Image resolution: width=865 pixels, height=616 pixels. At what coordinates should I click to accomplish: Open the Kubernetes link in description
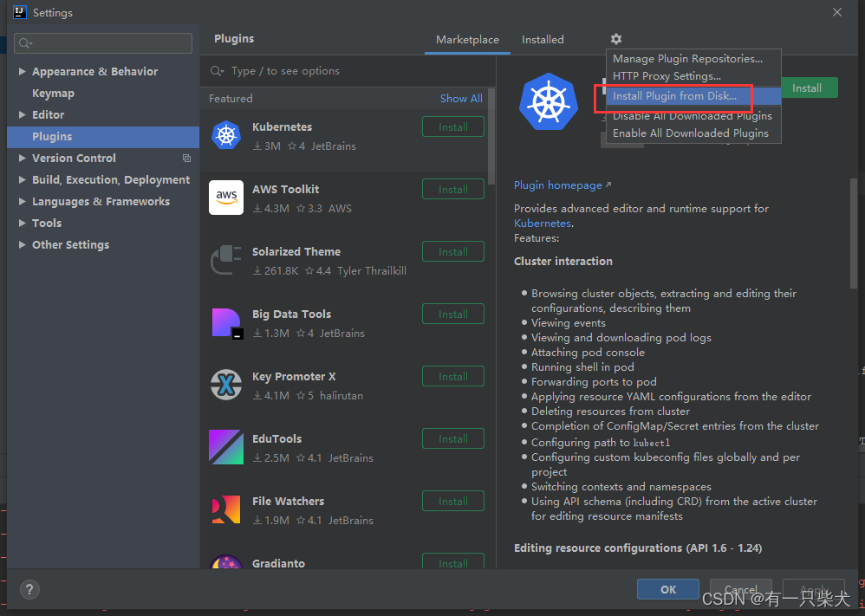(543, 224)
